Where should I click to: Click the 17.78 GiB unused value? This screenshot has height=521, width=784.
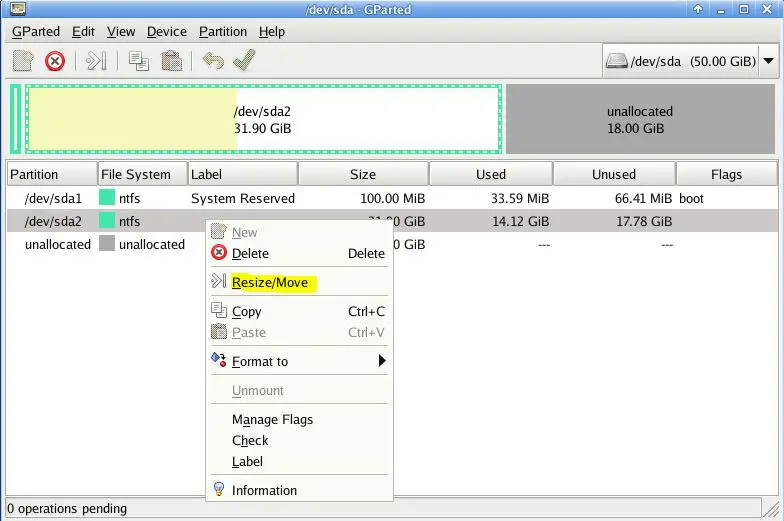[644, 222]
